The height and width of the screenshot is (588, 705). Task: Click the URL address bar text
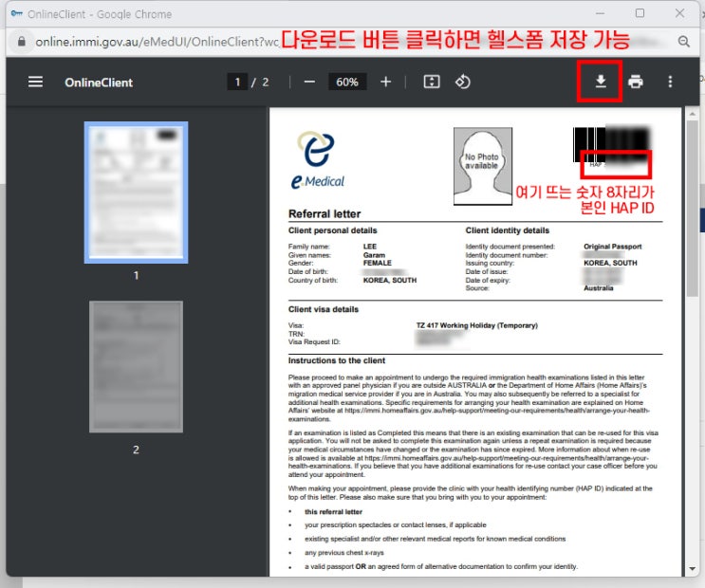pos(157,42)
